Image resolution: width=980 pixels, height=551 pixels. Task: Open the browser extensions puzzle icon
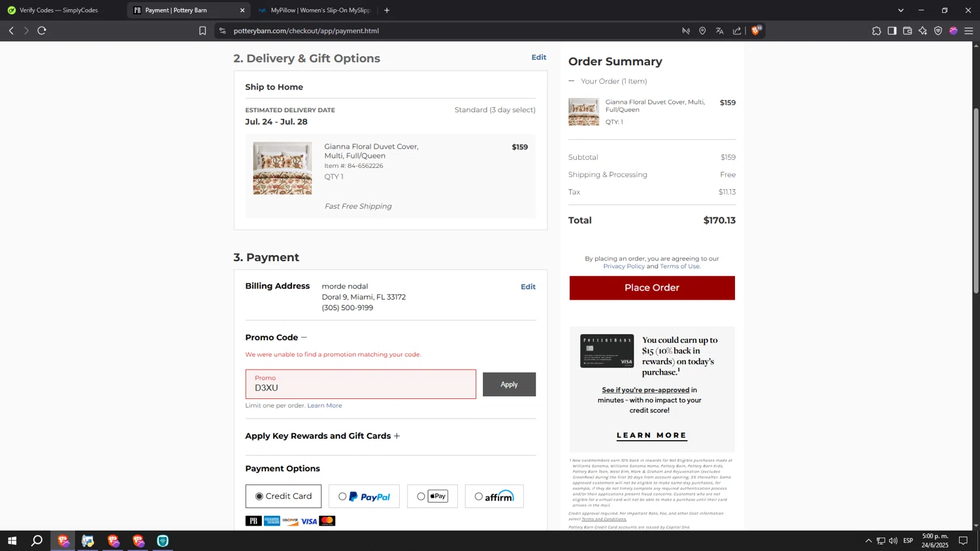tap(876, 31)
